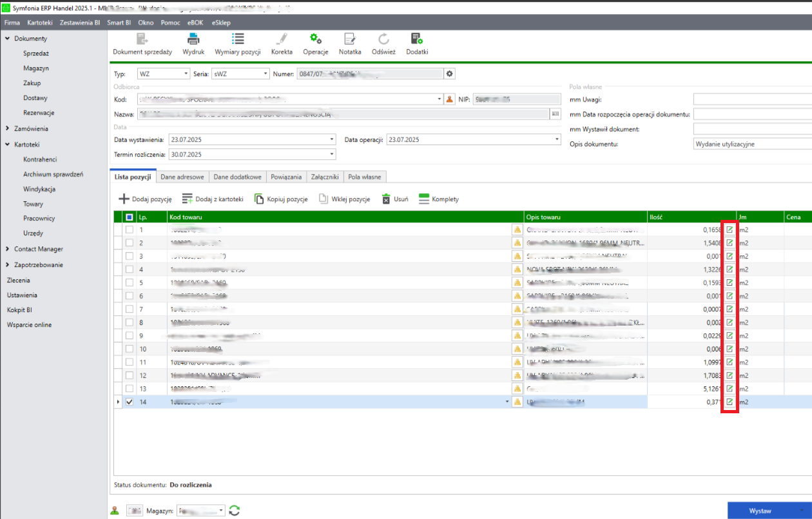This screenshot has width=812, height=519.
Task: Open Dodatki from the toolbar
Action: pos(417,44)
